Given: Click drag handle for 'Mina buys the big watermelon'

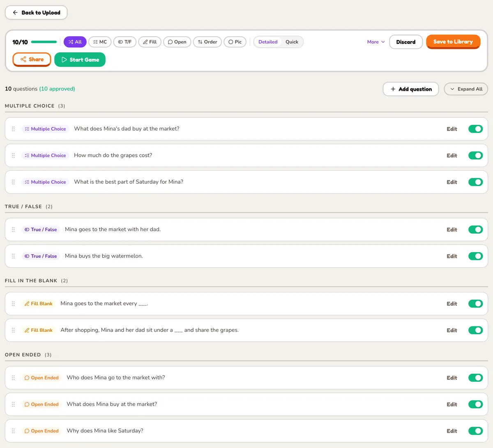Looking at the screenshot, I should 13,256.
